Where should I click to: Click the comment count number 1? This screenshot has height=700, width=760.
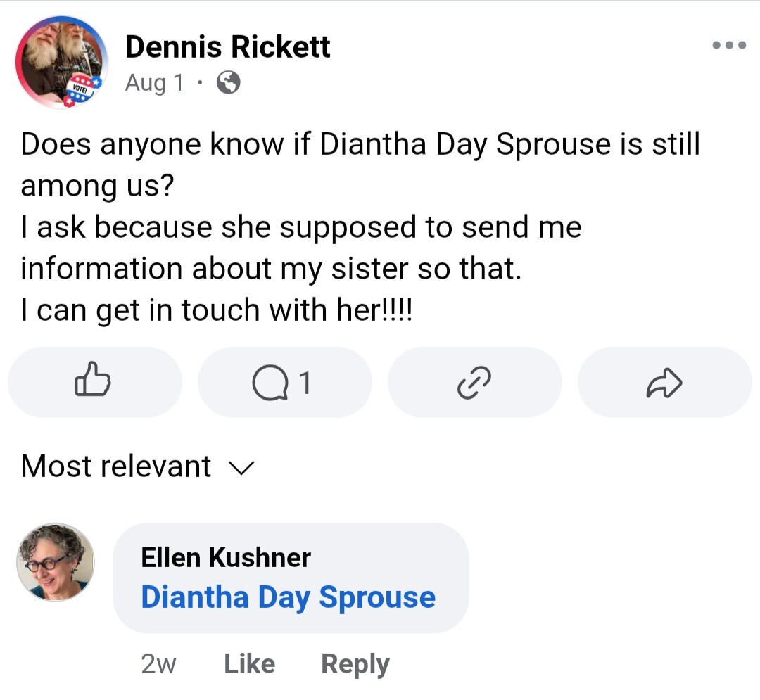click(305, 383)
